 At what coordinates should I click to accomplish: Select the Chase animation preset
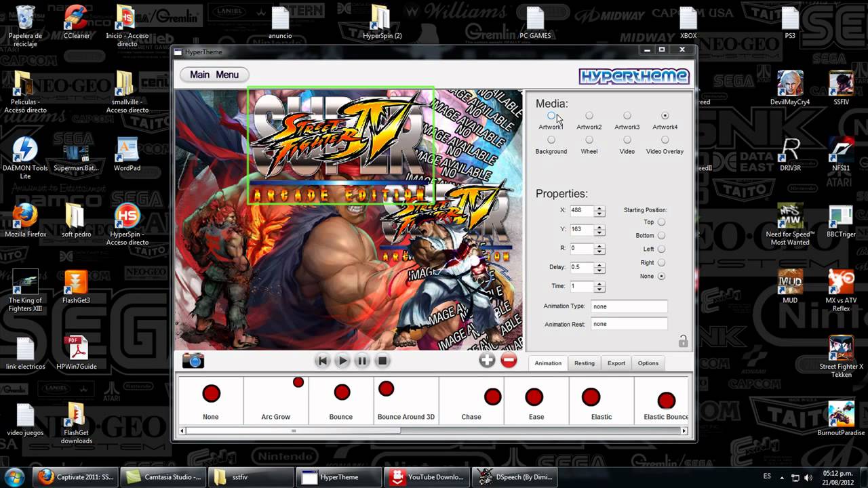pyautogui.click(x=471, y=401)
